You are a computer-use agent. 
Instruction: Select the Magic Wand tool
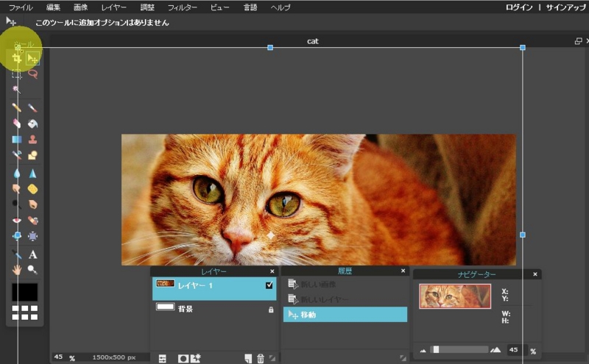tap(16, 89)
